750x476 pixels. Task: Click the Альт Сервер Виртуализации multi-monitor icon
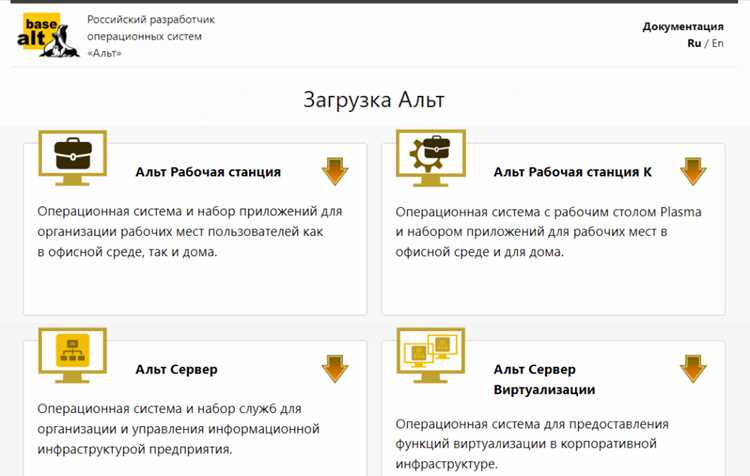(x=430, y=355)
